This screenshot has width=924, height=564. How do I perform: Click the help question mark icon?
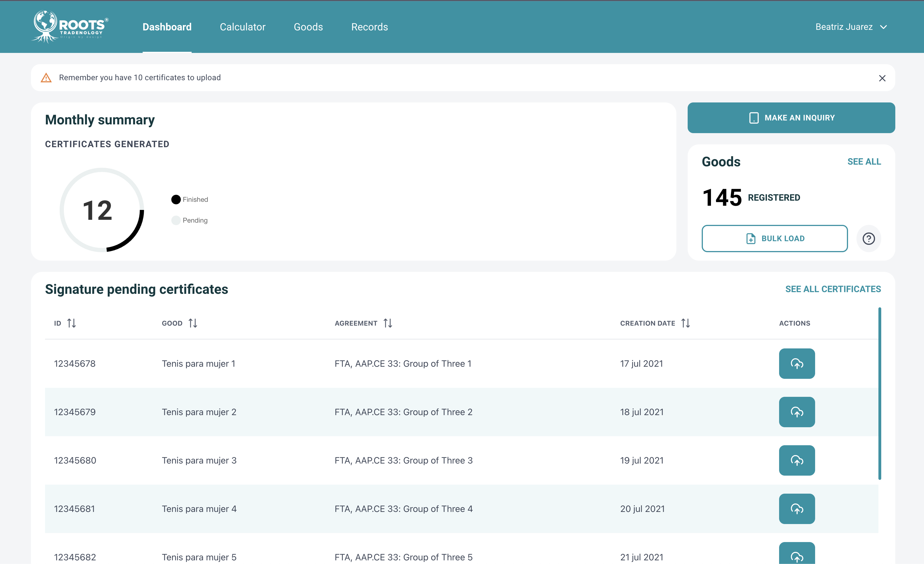pyautogui.click(x=868, y=238)
